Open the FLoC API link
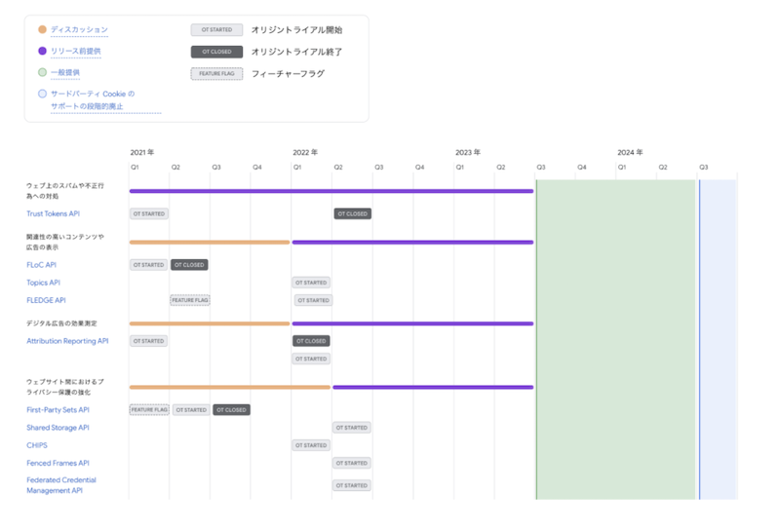 coord(41,265)
